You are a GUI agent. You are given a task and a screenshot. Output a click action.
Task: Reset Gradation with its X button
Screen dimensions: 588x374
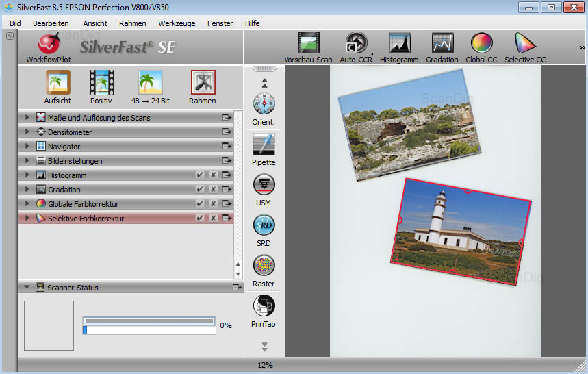coord(214,189)
